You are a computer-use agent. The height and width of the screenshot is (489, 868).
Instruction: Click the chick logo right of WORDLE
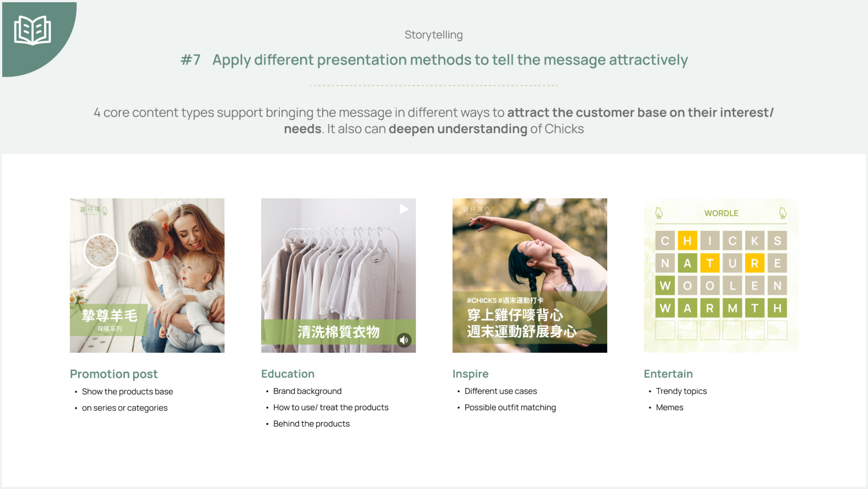click(783, 213)
